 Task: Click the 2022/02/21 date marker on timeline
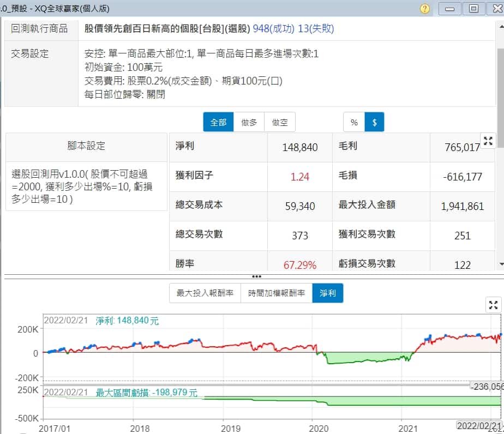click(479, 425)
